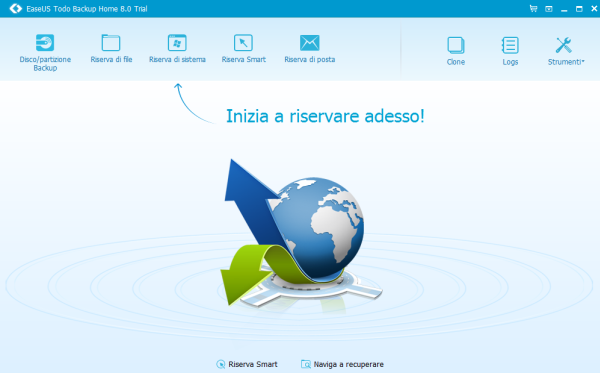Image resolution: width=600 pixels, height=373 pixels.
Task: Click the EaseUS logo in title bar
Action: pyautogui.click(x=16, y=8)
